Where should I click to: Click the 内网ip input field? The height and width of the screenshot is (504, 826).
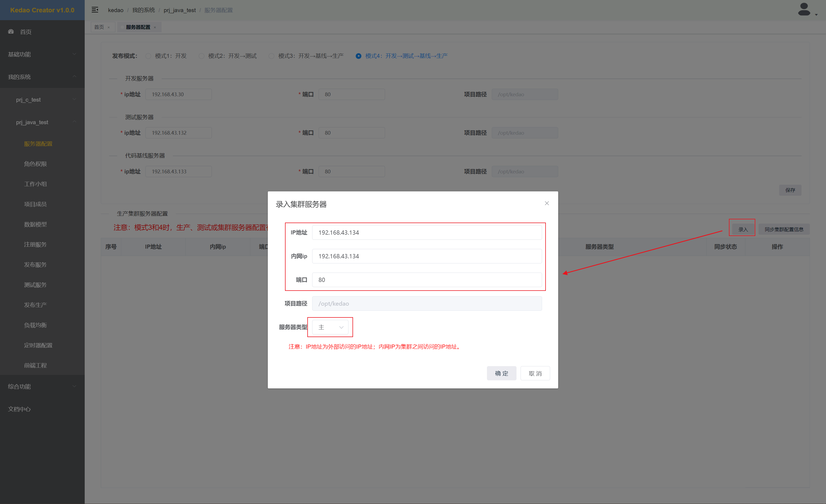point(426,256)
